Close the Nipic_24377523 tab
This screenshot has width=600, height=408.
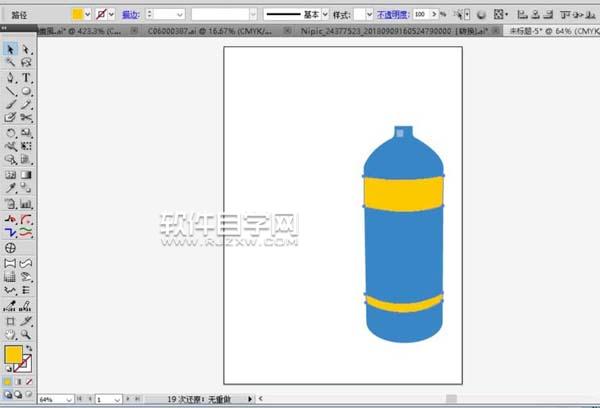pos(495,30)
